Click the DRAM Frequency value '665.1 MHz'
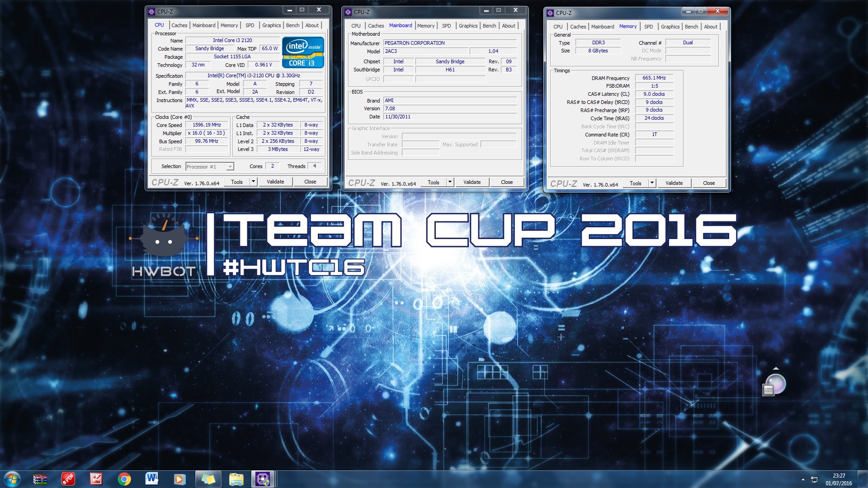 [x=654, y=78]
